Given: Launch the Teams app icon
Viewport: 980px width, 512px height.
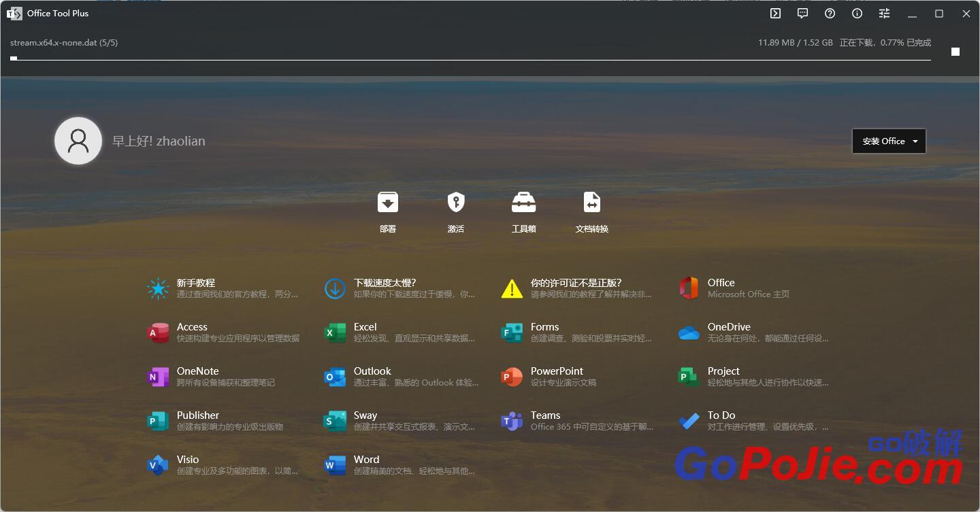Looking at the screenshot, I should (512, 421).
